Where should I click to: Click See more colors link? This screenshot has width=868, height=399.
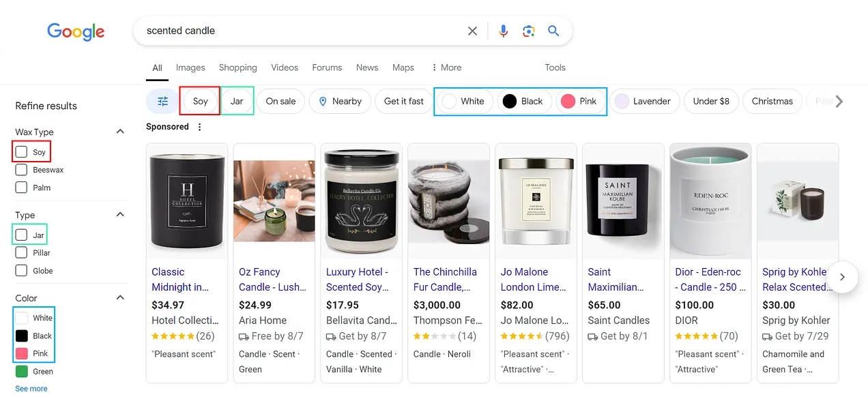click(31, 389)
